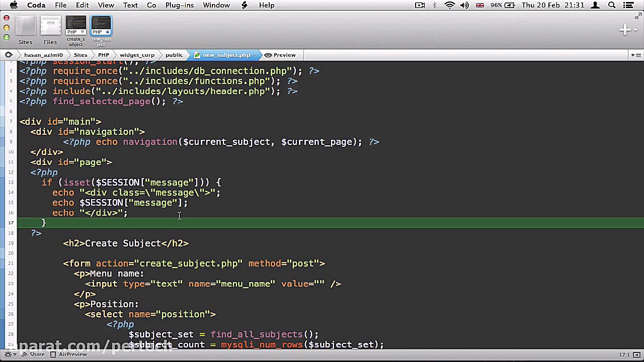Click AirPreview in the status bar

click(x=69, y=354)
